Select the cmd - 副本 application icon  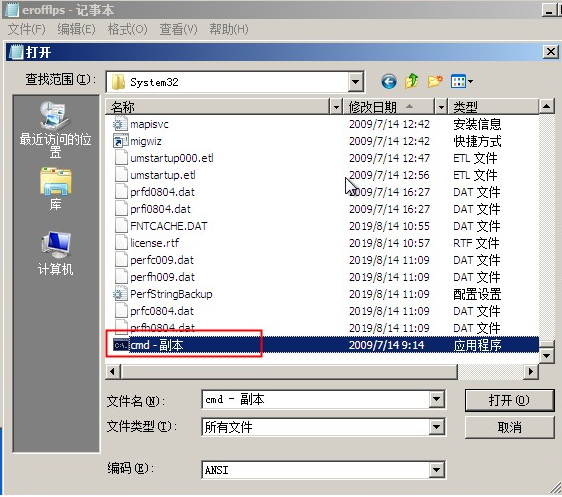tap(121, 345)
